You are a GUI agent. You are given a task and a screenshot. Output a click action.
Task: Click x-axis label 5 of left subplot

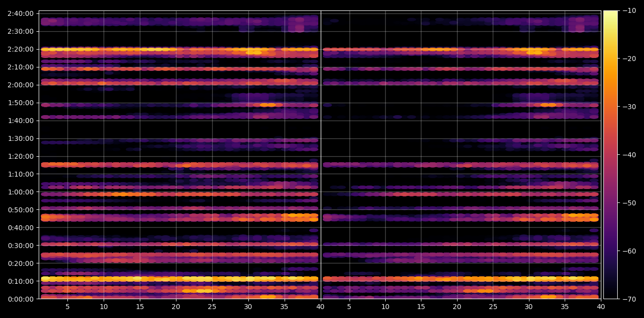pyautogui.click(x=67, y=307)
